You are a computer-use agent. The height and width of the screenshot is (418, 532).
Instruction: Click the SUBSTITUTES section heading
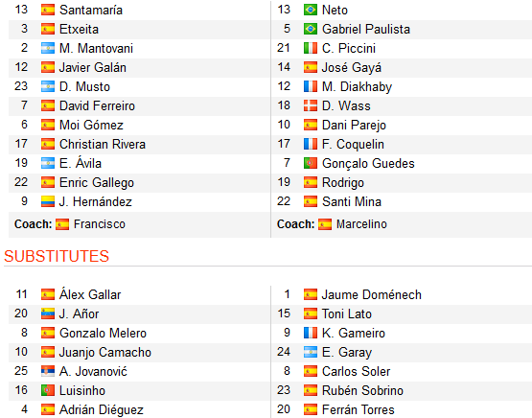(57, 257)
